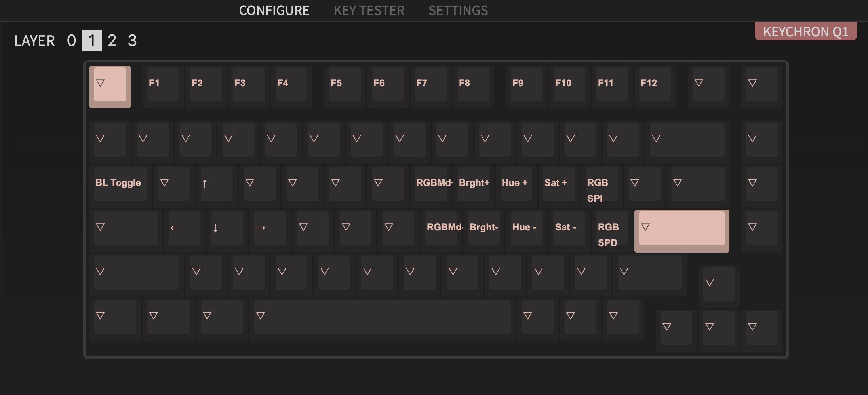
Task: Select the wide spacebar key
Action: click(x=383, y=320)
